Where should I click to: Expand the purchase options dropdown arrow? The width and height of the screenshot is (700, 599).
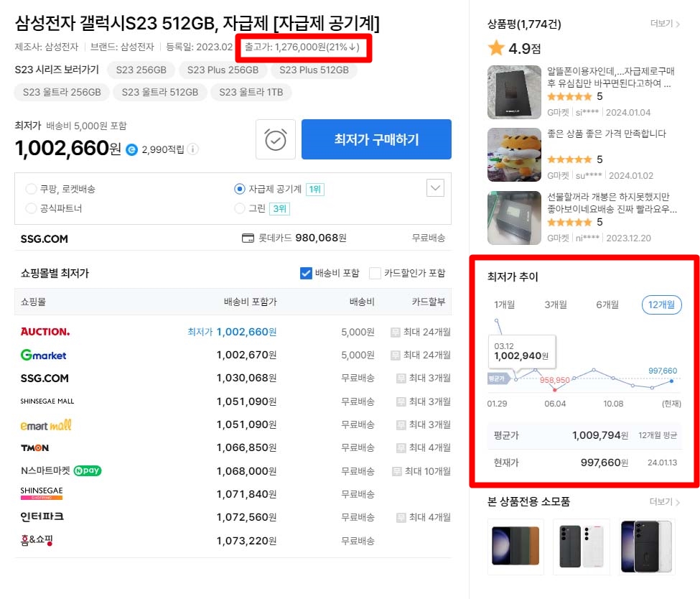435,188
